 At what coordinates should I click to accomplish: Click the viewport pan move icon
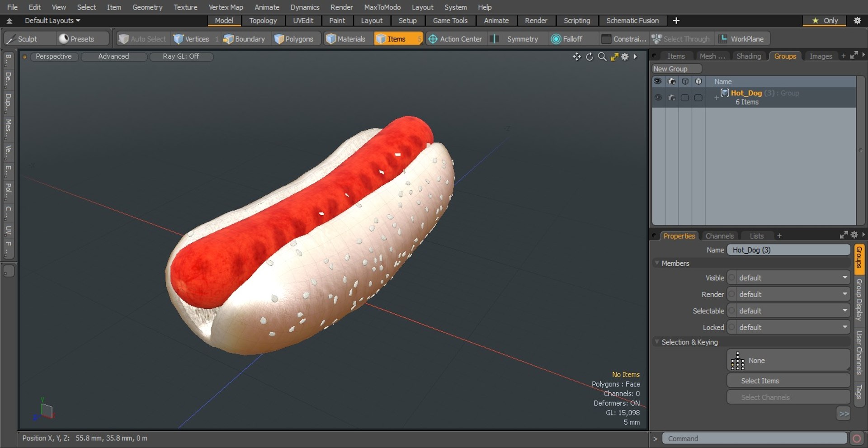tap(577, 57)
